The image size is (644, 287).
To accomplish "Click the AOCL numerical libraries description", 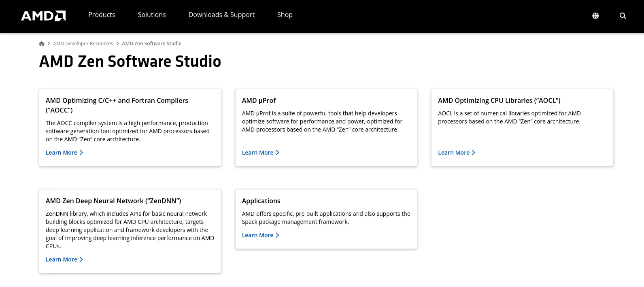I will pyautogui.click(x=509, y=117).
